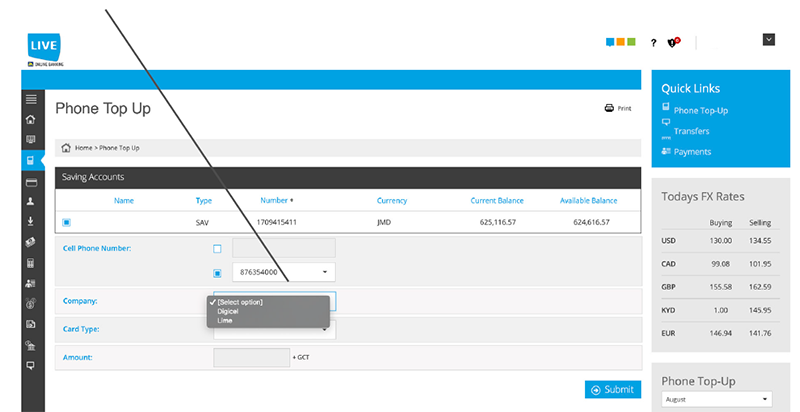800x412 pixels.
Task: Open help via question mark icon
Action: click(x=654, y=43)
